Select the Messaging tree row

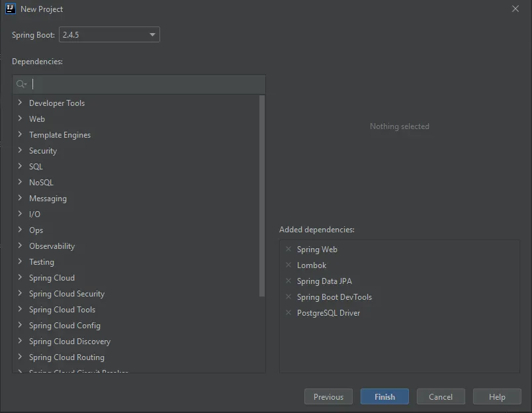click(136, 198)
